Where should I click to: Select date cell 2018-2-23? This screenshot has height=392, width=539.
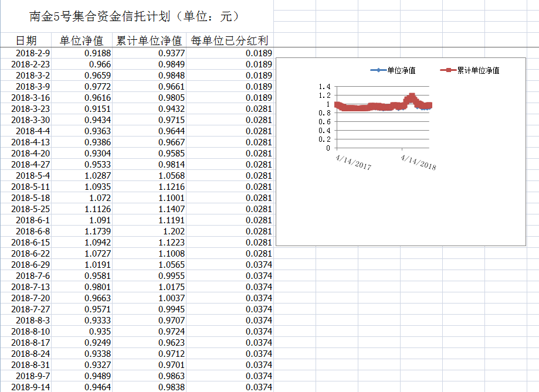[x=26, y=64]
